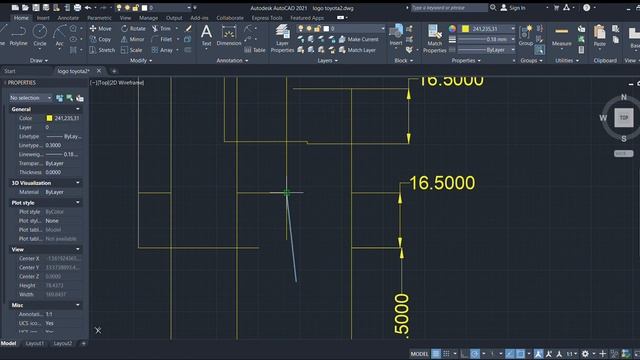Click the Erase tool icon in Modify panel
640x360 pixels.
pos(188,29)
